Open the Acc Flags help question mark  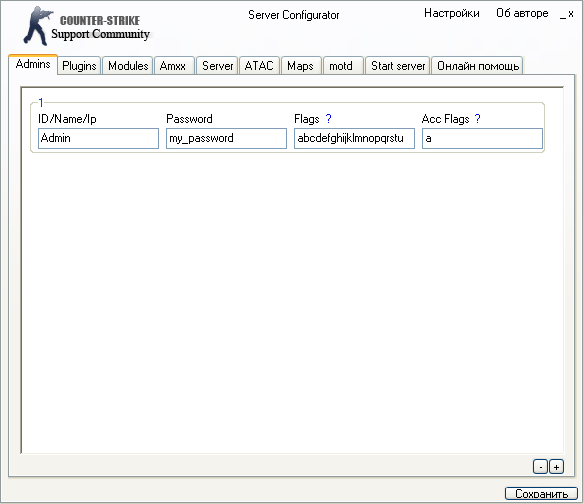point(477,119)
